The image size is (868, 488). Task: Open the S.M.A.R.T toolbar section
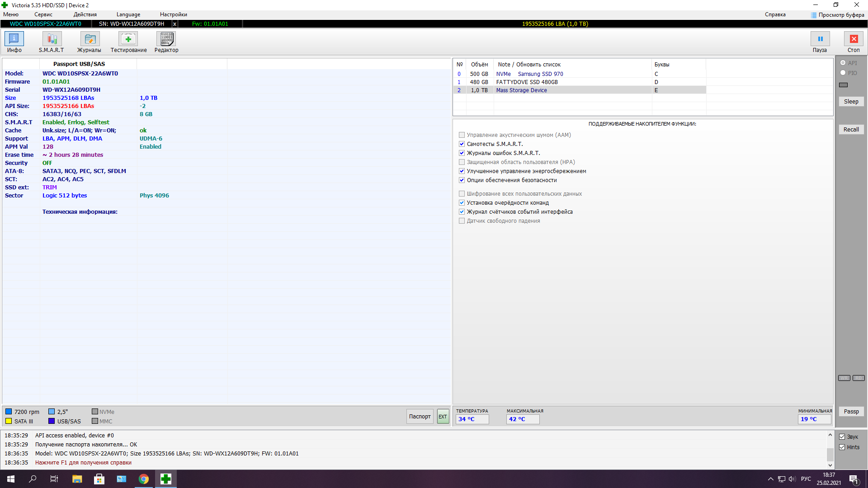52,42
